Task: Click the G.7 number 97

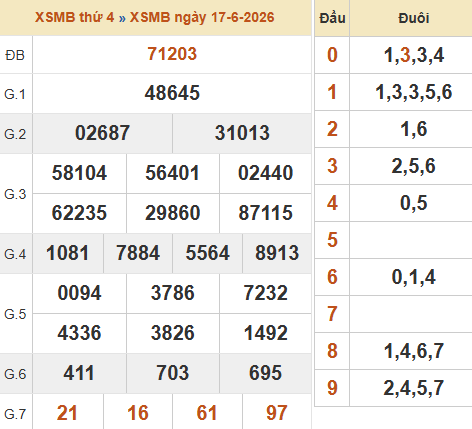Action: pos(277,413)
